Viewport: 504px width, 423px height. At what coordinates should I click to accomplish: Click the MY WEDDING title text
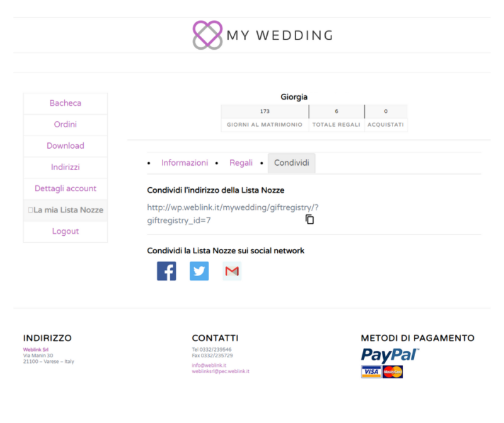tap(280, 35)
